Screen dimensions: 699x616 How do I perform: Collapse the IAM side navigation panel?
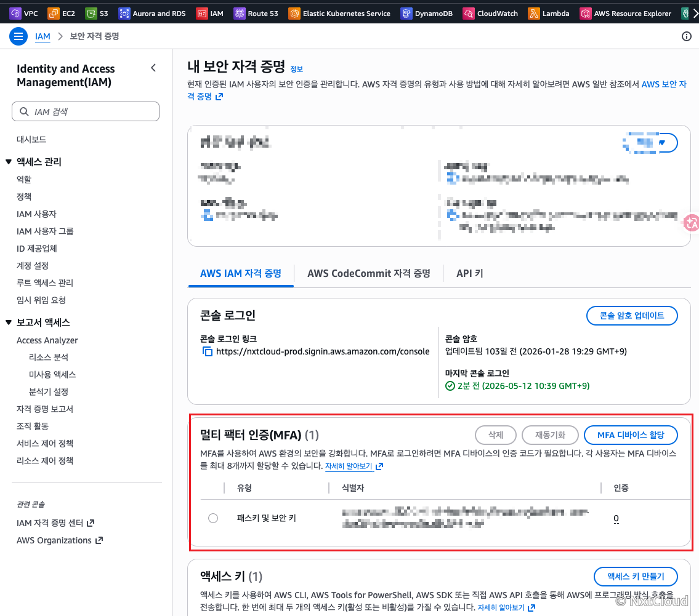click(x=153, y=68)
